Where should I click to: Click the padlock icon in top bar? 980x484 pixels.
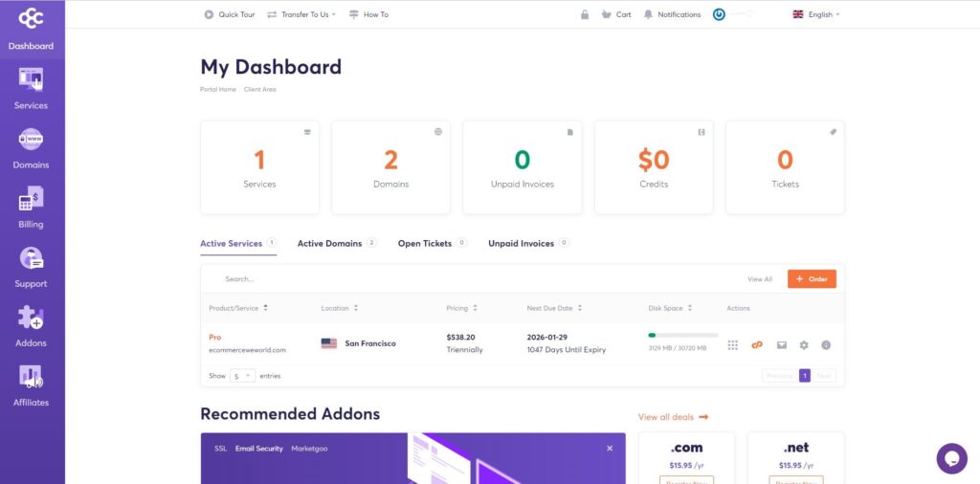[585, 14]
